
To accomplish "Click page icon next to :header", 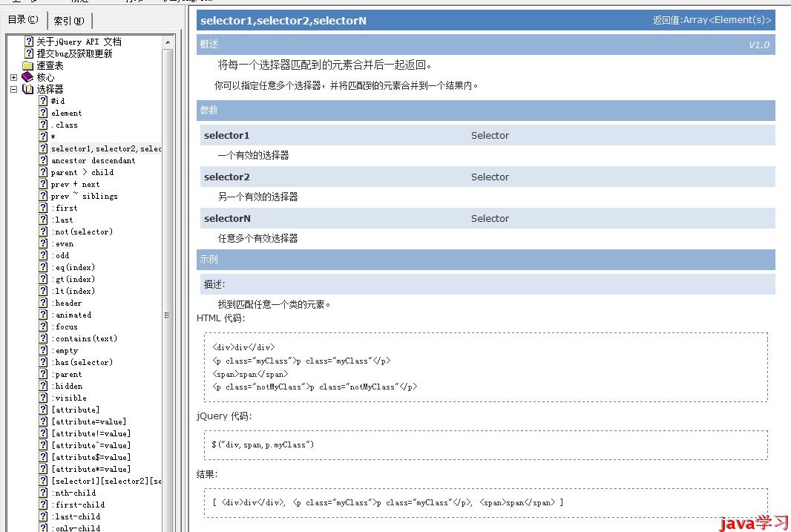I will tap(43, 303).
